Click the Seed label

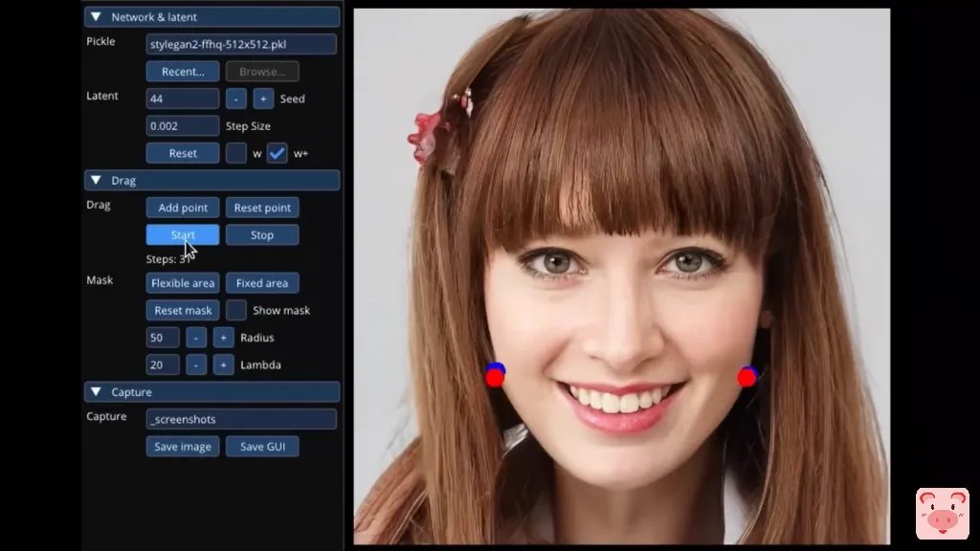(293, 99)
